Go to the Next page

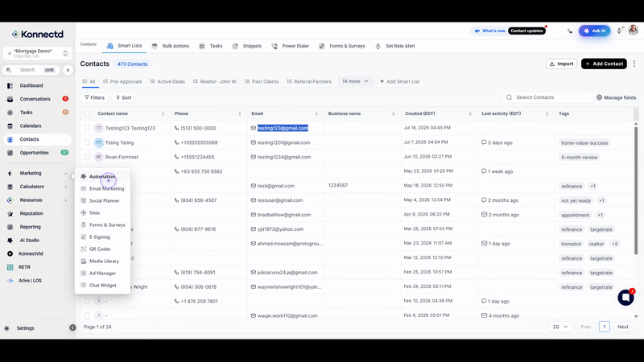[622, 327]
